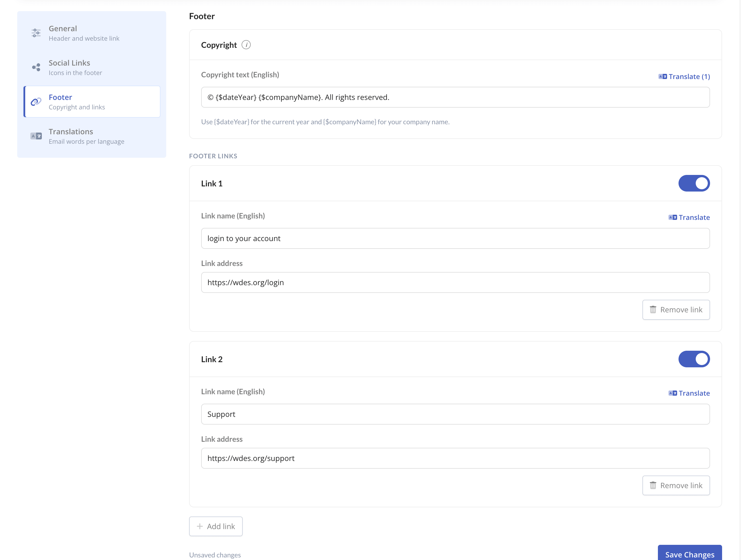Screen dimensions: 741x560
Task: Click the Link 1 'Link address' label
Action: pos(222,263)
